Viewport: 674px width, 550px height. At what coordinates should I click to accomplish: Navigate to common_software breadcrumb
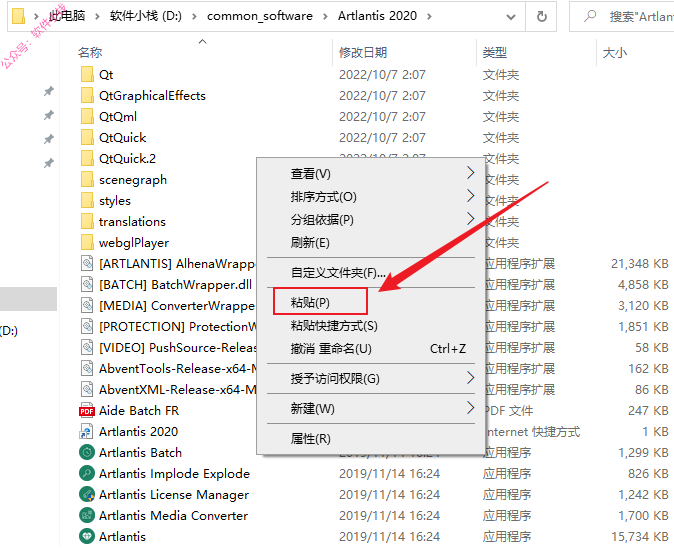coord(260,16)
